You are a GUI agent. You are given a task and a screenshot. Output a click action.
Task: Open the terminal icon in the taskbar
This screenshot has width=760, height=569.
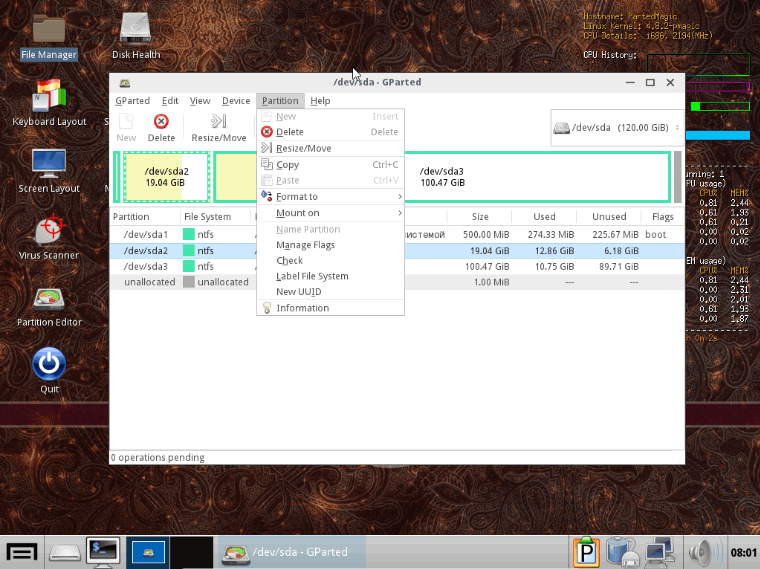[x=103, y=552]
